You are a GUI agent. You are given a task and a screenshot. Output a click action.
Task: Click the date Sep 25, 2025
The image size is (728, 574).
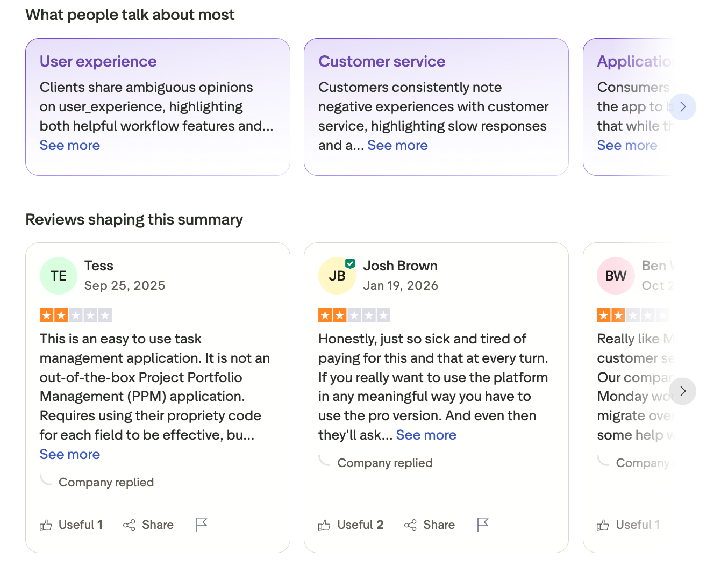point(125,286)
